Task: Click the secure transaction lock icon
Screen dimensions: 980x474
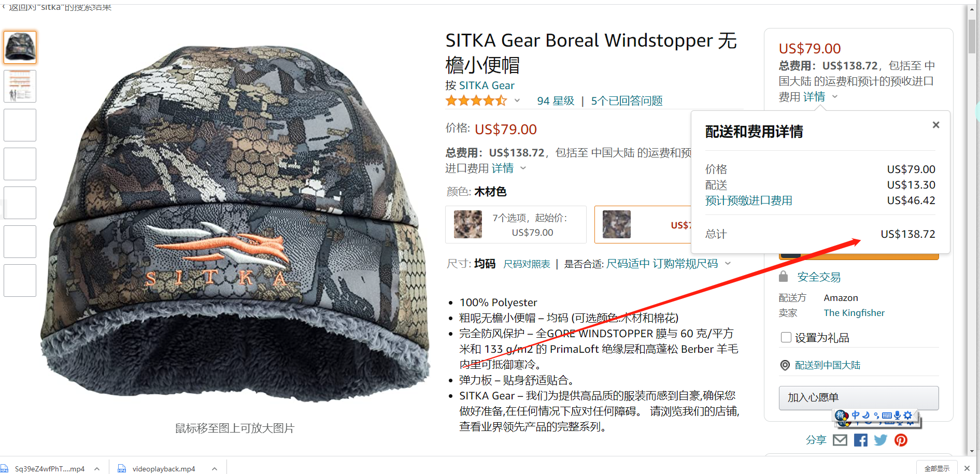Action: (784, 277)
